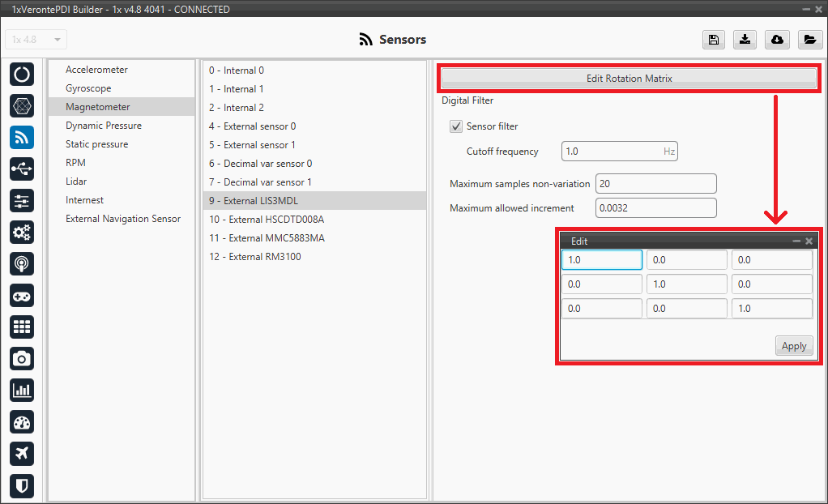828x504 pixels.
Task: Select 4 - External sensor 0
Action: [x=252, y=126]
